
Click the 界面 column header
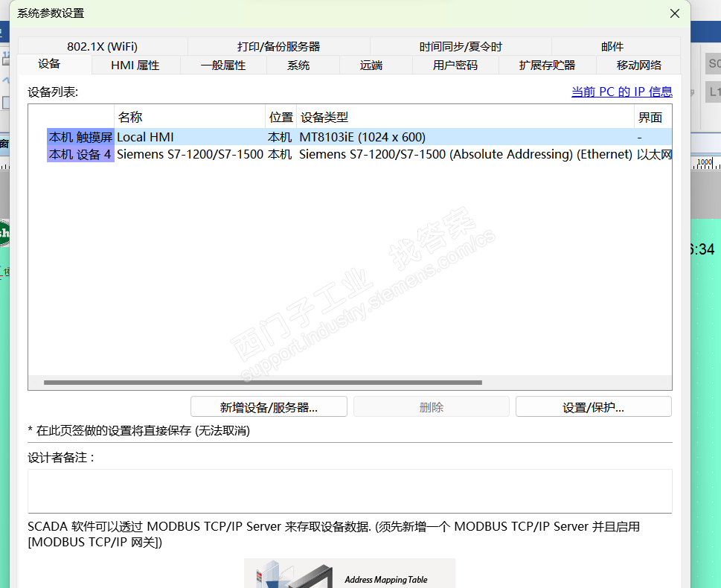(x=653, y=117)
